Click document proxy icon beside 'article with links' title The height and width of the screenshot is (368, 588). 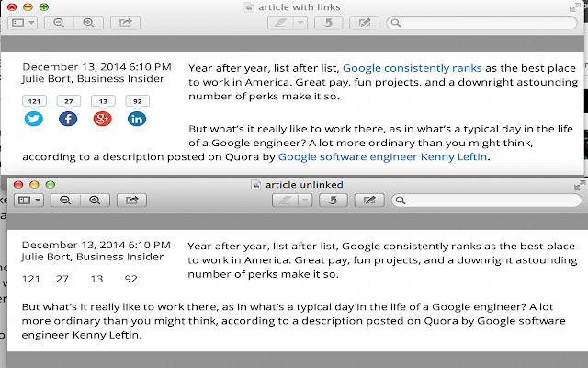pyautogui.click(x=249, y=7)
